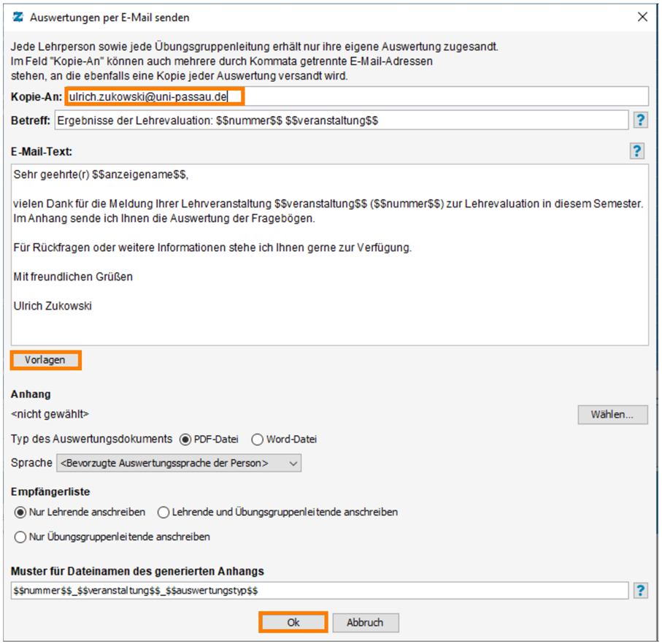Open the Vorlagen templates button
Image resolution: width=662 pixels, height=644 pixels.
(x=45, y=360)
